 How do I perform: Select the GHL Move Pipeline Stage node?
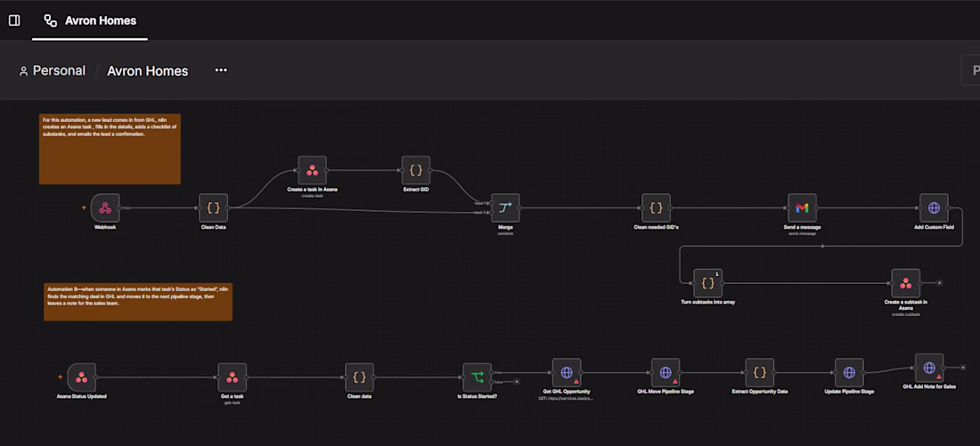(666, 372)
